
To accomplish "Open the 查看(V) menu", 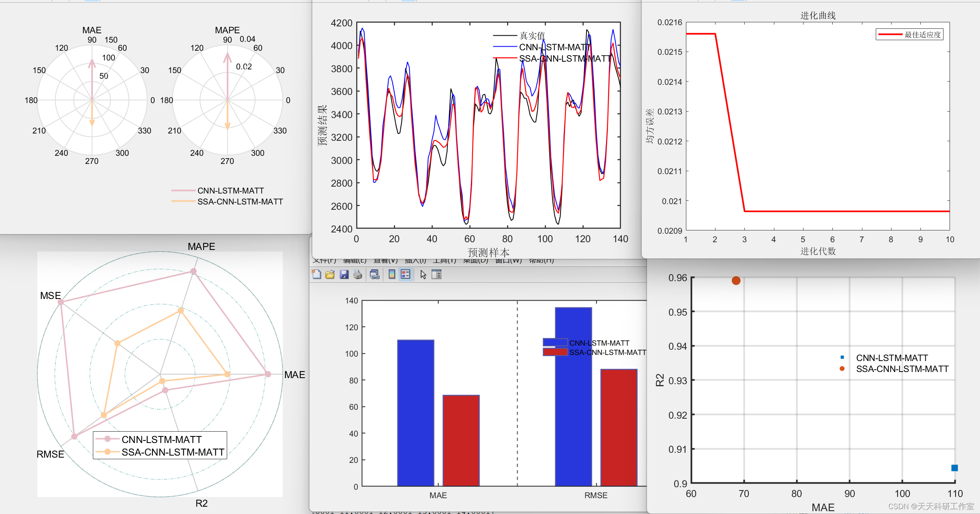I will pyautogui.click(x=386, y=260).
